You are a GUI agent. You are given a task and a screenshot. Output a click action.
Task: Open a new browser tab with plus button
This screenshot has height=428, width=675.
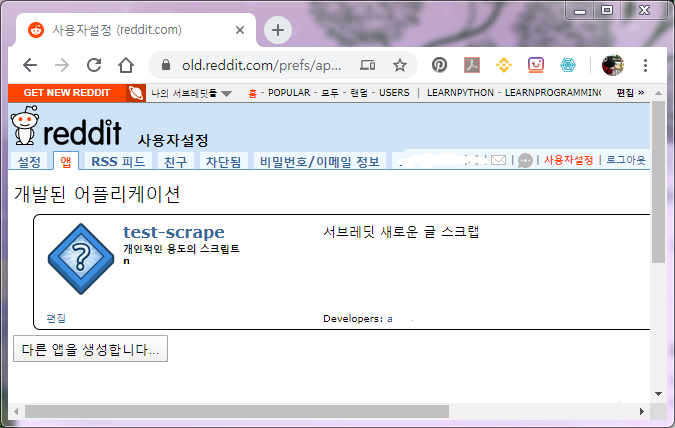coord(278,30)
